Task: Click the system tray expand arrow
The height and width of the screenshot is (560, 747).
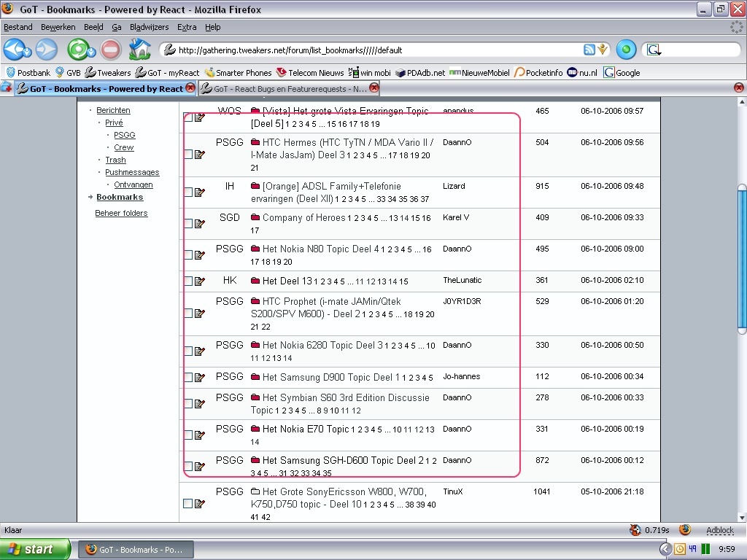Action: tap(665, 549)
